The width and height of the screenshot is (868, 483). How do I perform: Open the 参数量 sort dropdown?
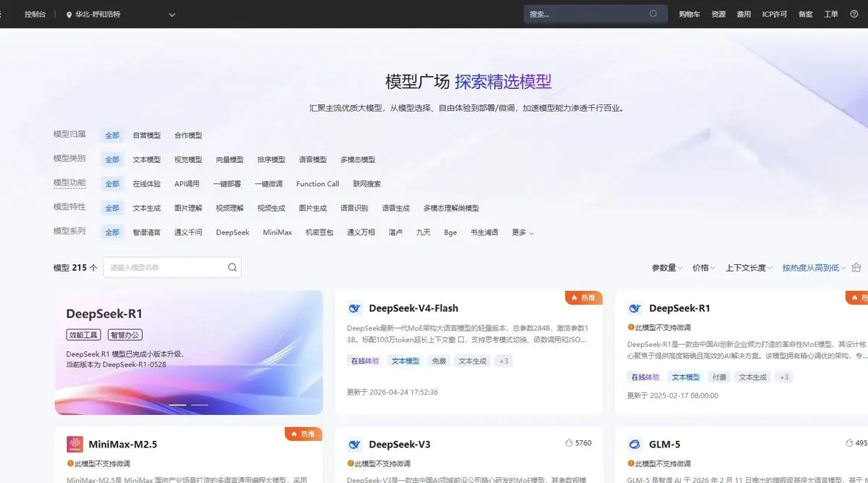[x=667, y=267]
